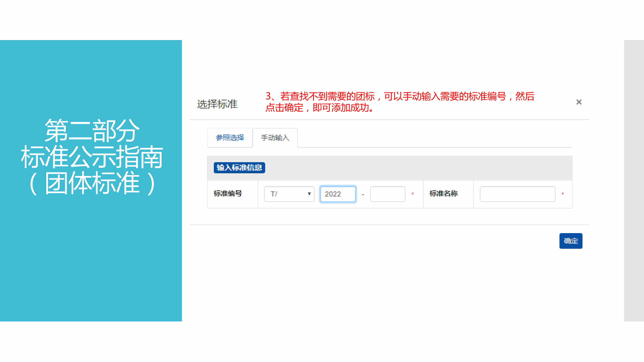
Task: Click the 标准编号 label text
Action: click(228, 194)
